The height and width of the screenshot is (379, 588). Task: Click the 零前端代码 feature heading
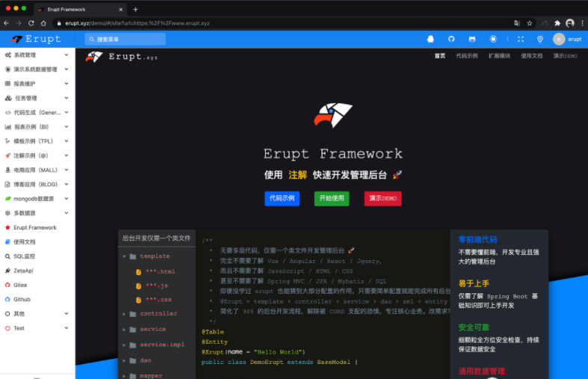coord(477,239)
